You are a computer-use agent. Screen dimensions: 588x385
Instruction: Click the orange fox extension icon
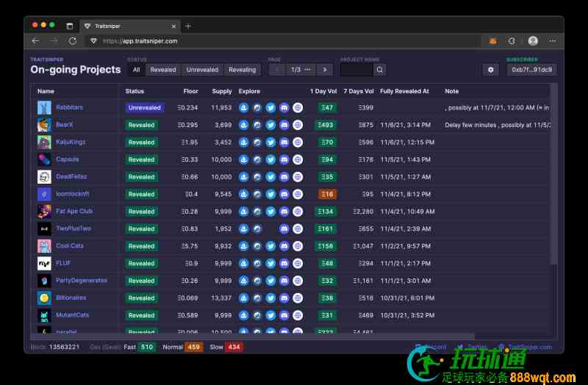tap(492, 41)
